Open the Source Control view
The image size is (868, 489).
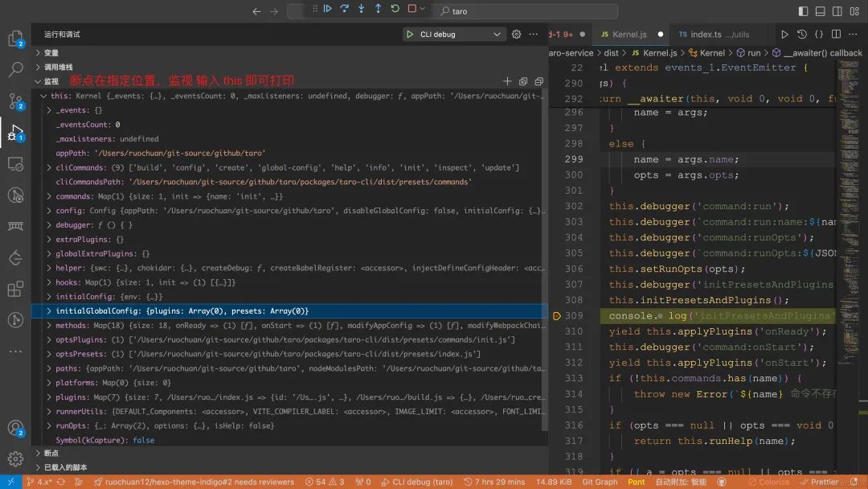click(x=15, y=101)
